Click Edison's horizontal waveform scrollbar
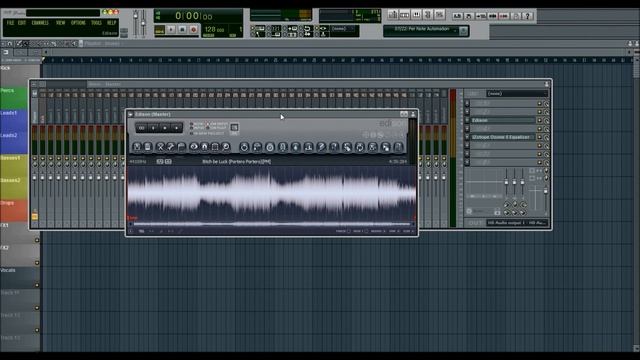The height and width of the screenshot is (360, 640). (x=271, y=224)
